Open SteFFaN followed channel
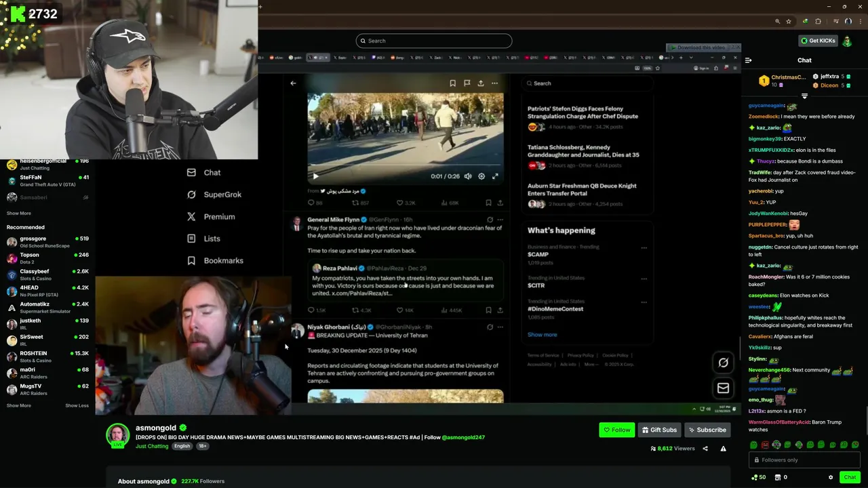The image size is (868, 488). [x=47, y=181]
